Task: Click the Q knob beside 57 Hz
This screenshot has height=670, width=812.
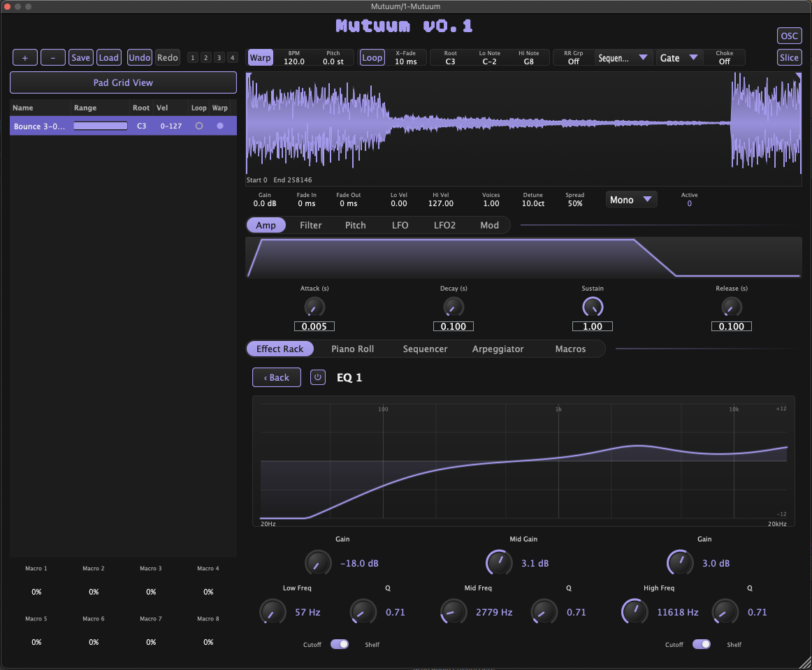Action: pyautogui.click(x=363, y=612)
